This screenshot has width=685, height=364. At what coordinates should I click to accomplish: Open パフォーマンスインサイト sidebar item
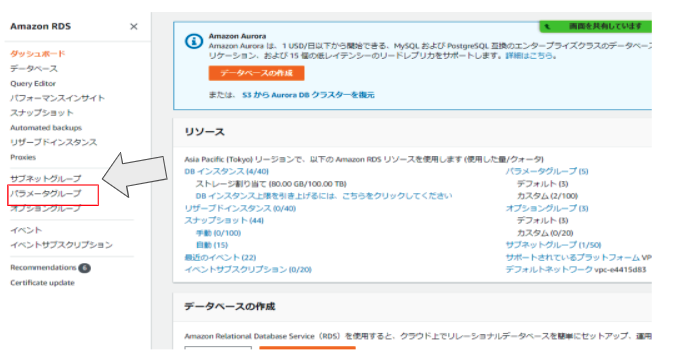pyautogui.click(x=57, y=98)
